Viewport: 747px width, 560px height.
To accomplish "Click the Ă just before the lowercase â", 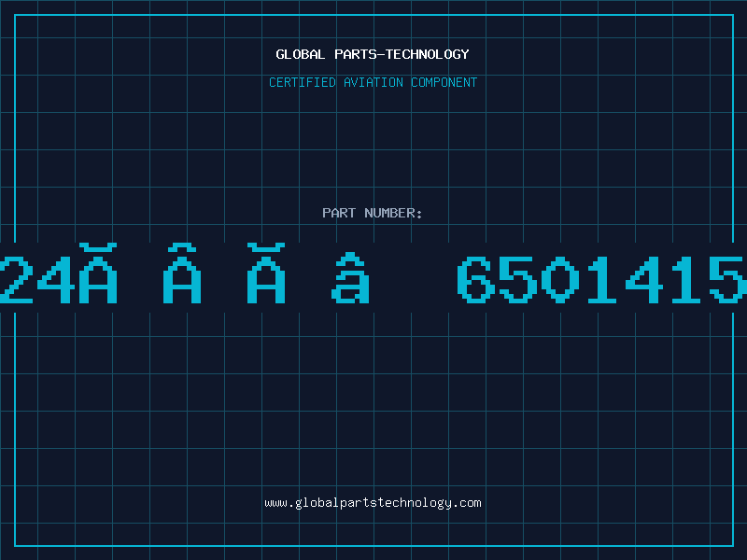I will pyautogui.click(x=266, y=273).
